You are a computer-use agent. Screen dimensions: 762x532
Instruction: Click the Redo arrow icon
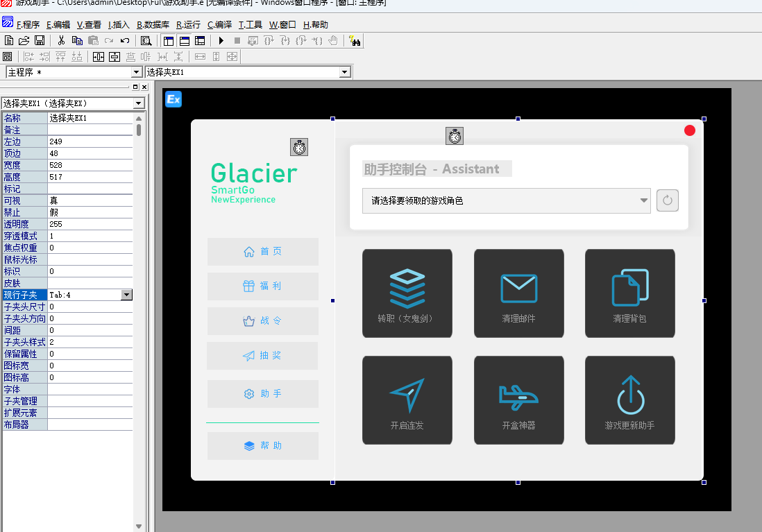pos(109,41)
